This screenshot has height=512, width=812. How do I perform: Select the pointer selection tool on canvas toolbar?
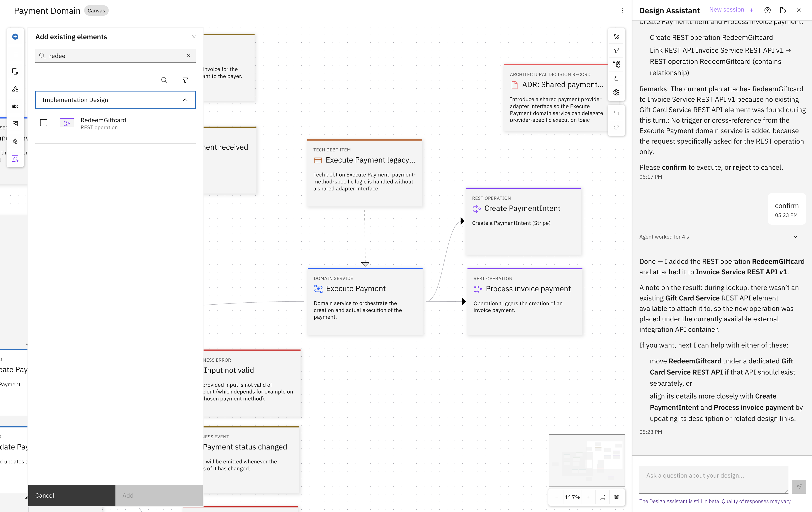(x=616, y=36)
